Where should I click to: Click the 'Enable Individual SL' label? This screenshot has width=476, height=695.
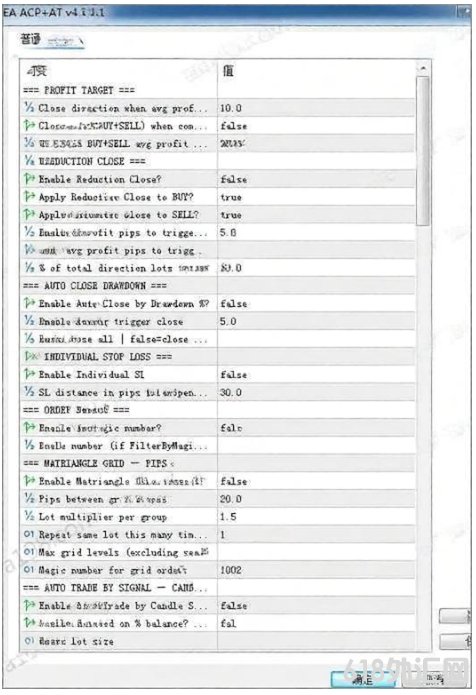(x=91, y=375)
